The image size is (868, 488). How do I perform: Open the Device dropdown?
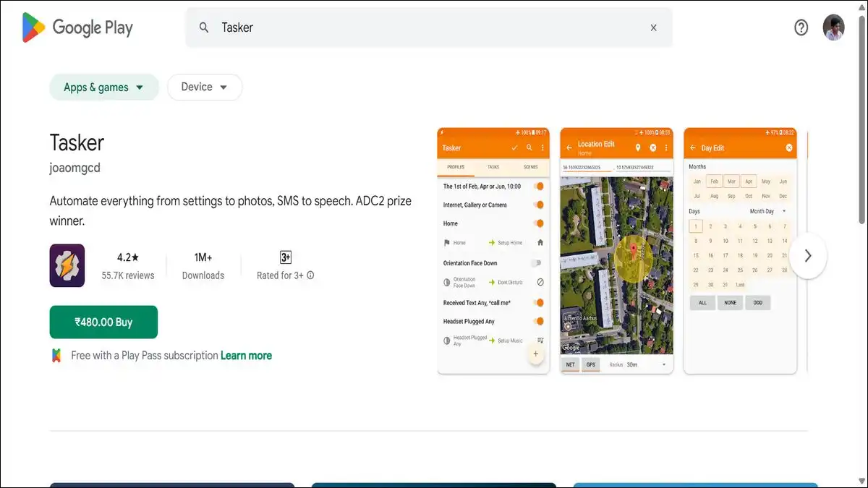coord(205,87)
